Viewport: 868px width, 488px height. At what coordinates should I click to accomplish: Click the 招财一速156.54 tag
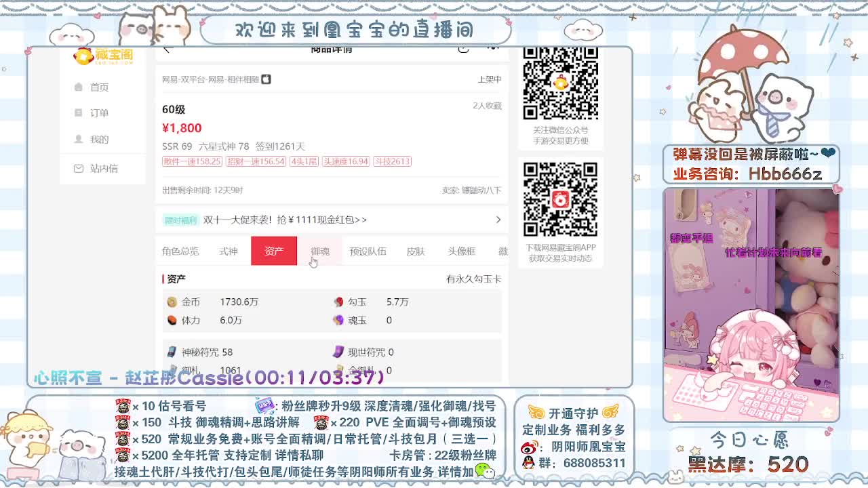(x=256, y=161)
